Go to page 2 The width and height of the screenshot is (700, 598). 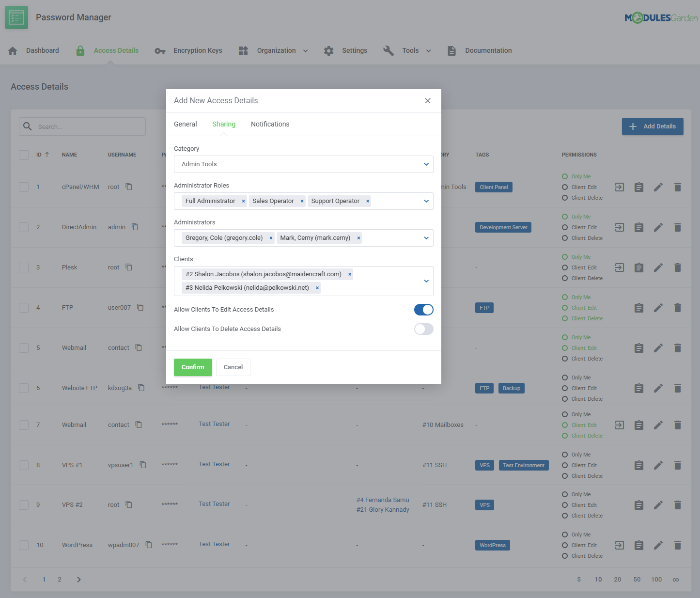tap(60, 580)
